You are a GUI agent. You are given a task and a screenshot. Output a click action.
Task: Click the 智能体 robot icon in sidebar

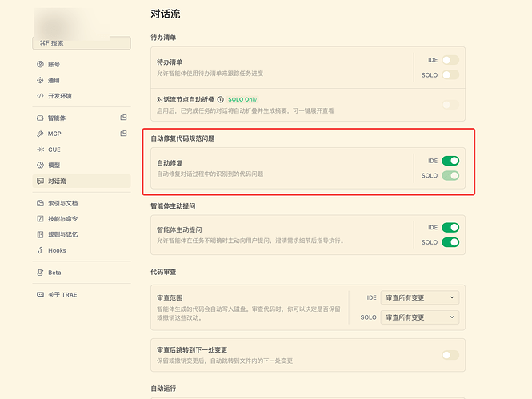[x=40, y=118]
